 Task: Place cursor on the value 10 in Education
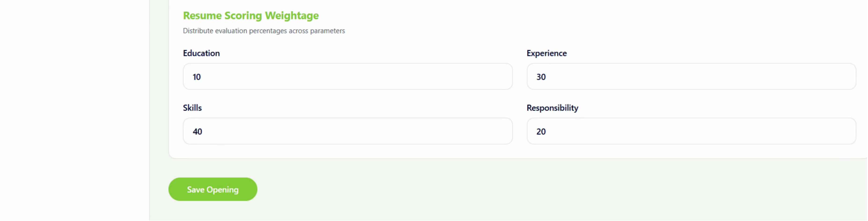coord(196,77)
